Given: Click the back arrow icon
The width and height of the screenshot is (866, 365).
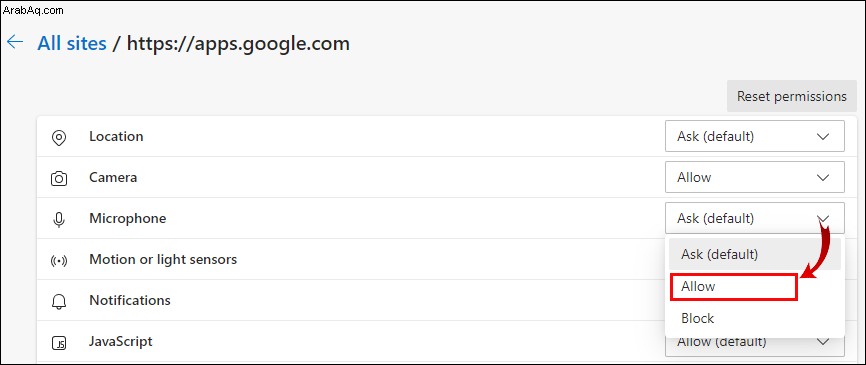Looking at the screenshot, I should click(15, 43).
